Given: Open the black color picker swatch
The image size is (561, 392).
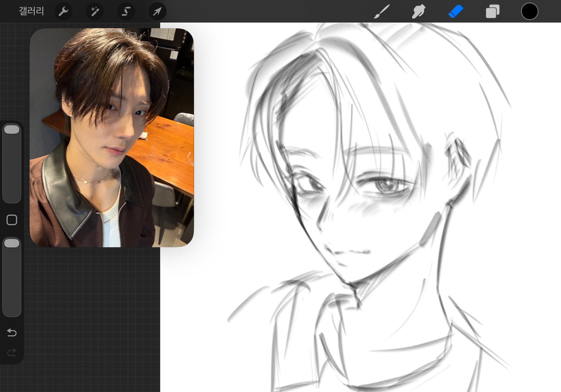Looking at the screenshot, I should point(530,11).
